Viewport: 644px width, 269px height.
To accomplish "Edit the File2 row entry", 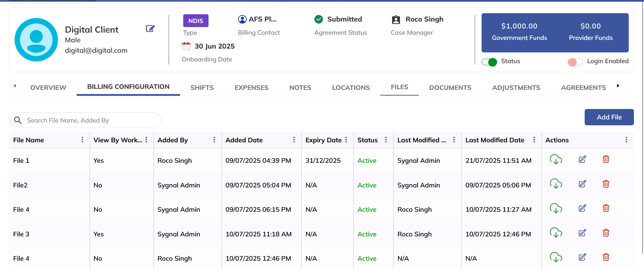I will 582,184.
